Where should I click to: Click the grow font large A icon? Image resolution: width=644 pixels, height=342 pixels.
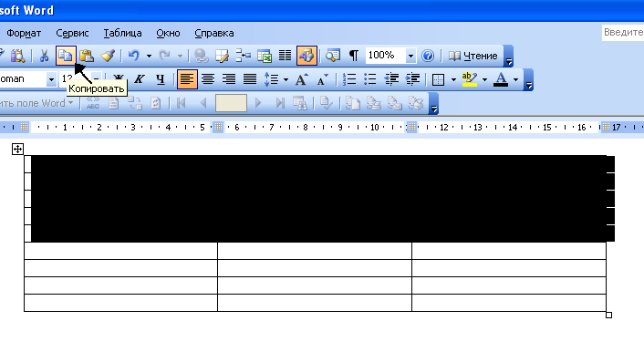pyautogui.click(x=301, y=79)
